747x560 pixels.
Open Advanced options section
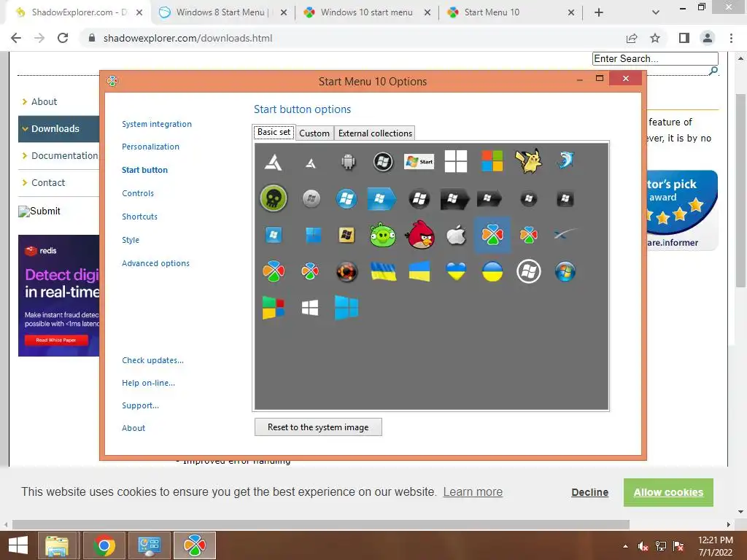click(156, 263)
